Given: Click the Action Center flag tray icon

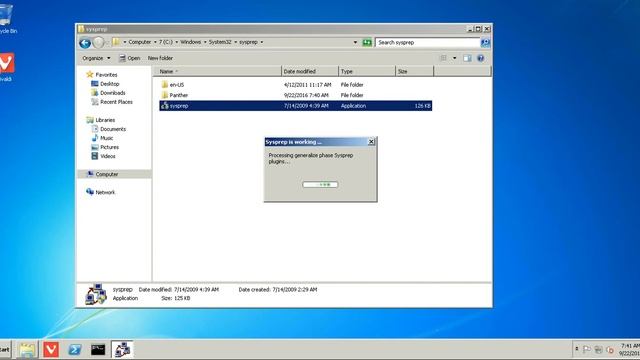Looking at the screenshot, I should coord(587,349).
